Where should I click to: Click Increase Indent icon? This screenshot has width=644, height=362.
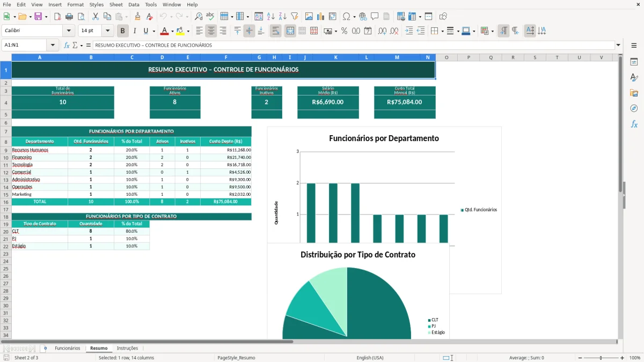pyautogui.click(x=409, y=31)
